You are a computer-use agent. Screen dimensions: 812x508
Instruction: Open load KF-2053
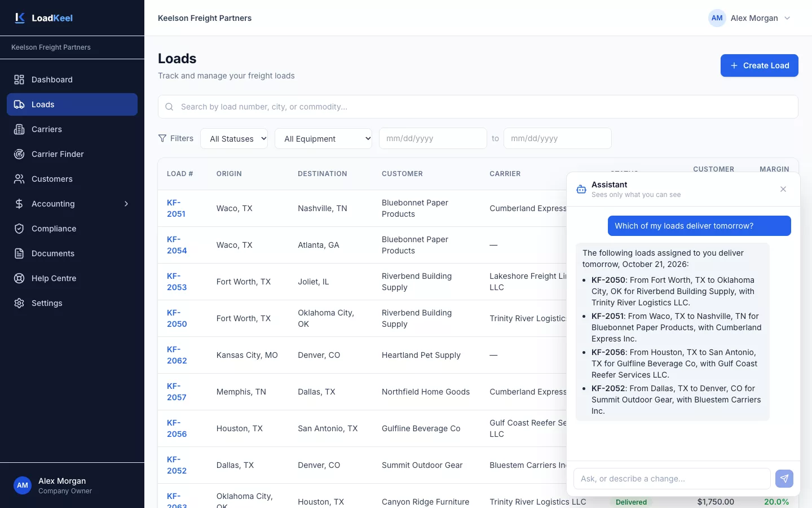click(176, 282)
